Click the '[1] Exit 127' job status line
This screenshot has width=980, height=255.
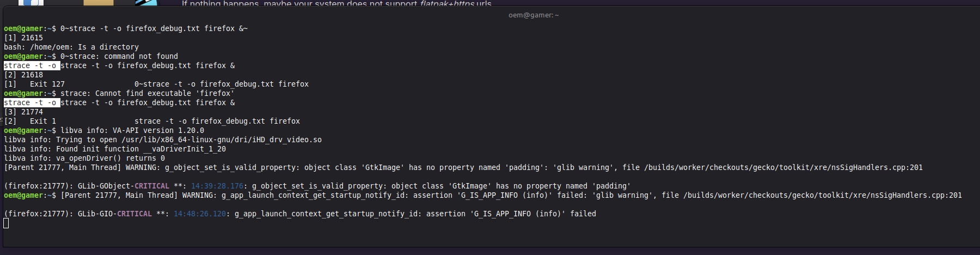pyautogui.click(x=34, y=84)
